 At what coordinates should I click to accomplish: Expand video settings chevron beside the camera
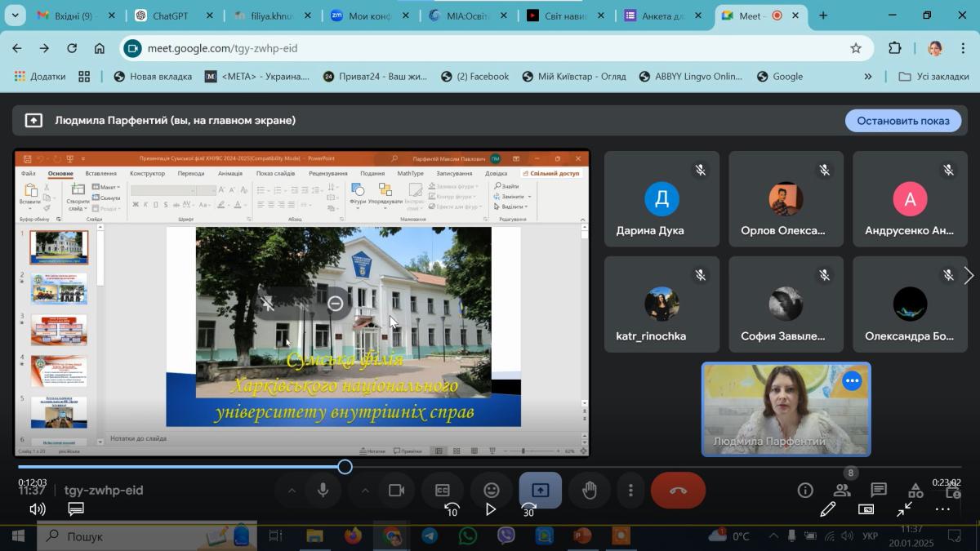pos(365,490)
